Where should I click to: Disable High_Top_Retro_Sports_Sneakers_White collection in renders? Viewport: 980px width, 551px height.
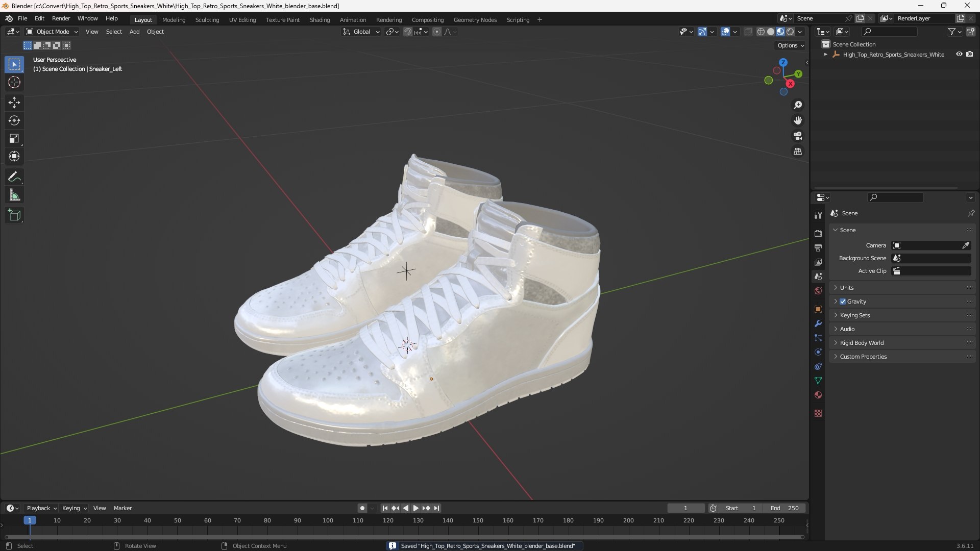point(969,54)
